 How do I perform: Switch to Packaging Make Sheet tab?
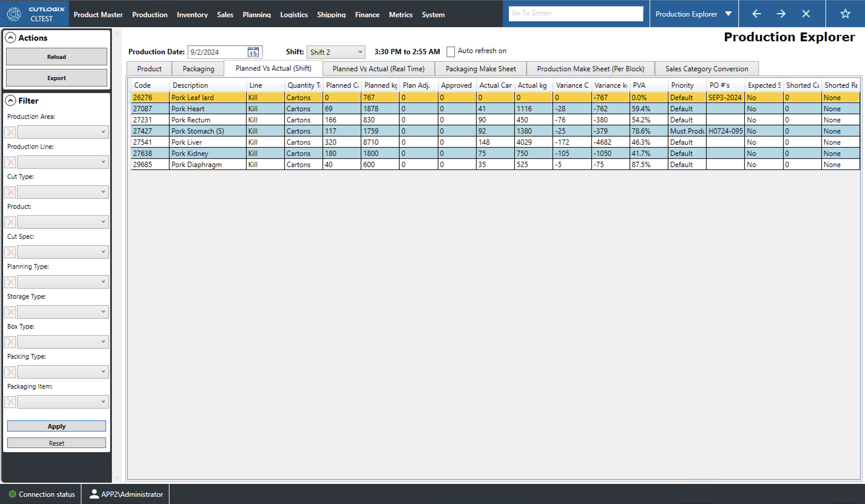coord(480,69)
